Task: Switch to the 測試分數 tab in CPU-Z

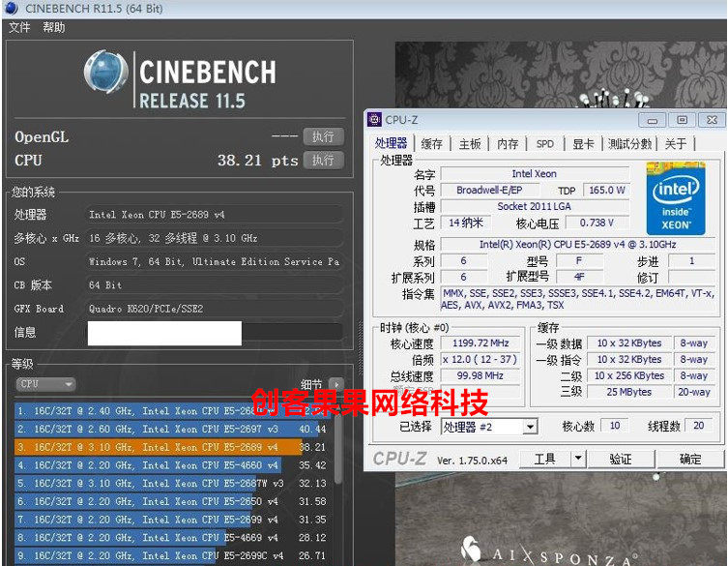Action: tap(629, 143)
